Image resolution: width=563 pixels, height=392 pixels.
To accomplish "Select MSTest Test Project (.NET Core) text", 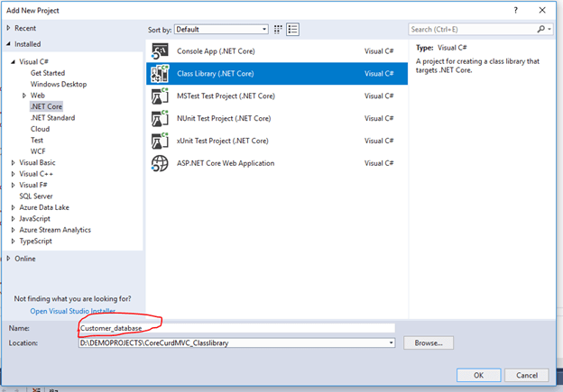I will pyautogui.click(x=226, y=96).
